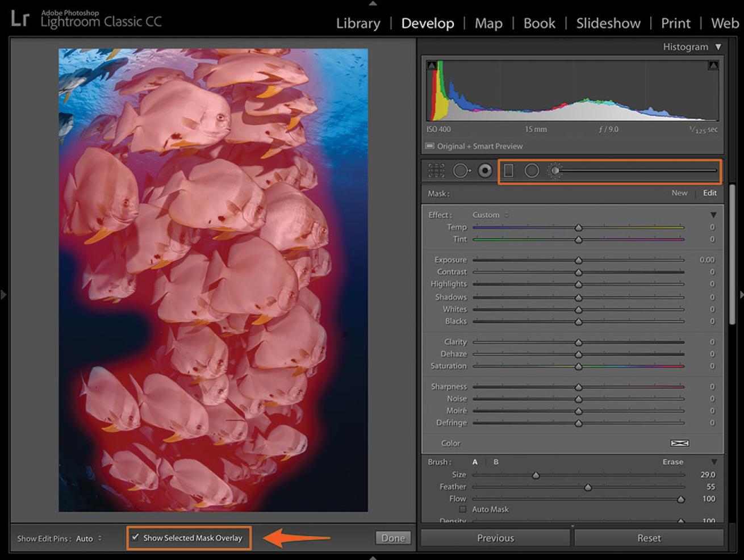Open the Show Edit Pins dropdown
Viewport: 744px width, 560px height.
tap(89, 538)
